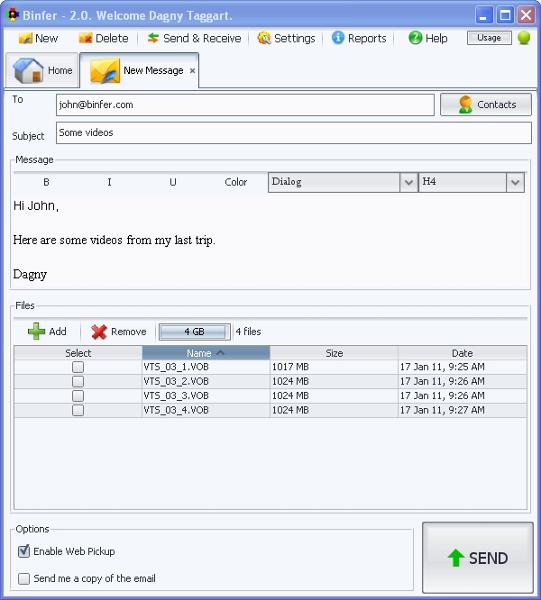This screenshot has height=600, width=541.
Task: Click the New Message envelope icon
Action: coord(104,71)
